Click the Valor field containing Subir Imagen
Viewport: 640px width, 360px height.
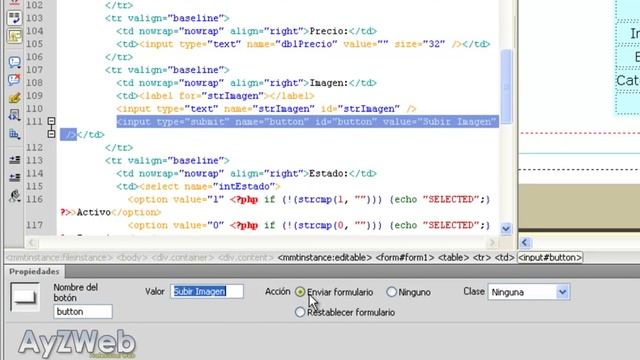(x=207, y=291)
